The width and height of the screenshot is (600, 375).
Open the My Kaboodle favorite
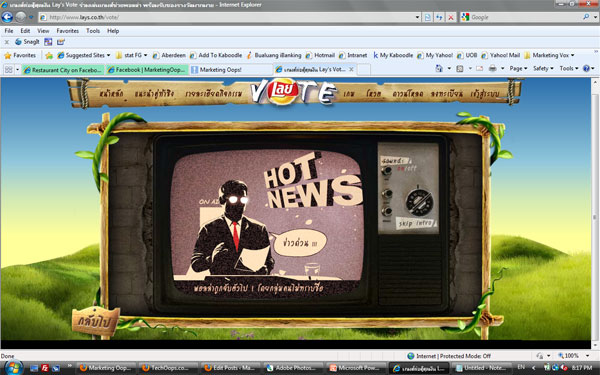click(393, 55)
